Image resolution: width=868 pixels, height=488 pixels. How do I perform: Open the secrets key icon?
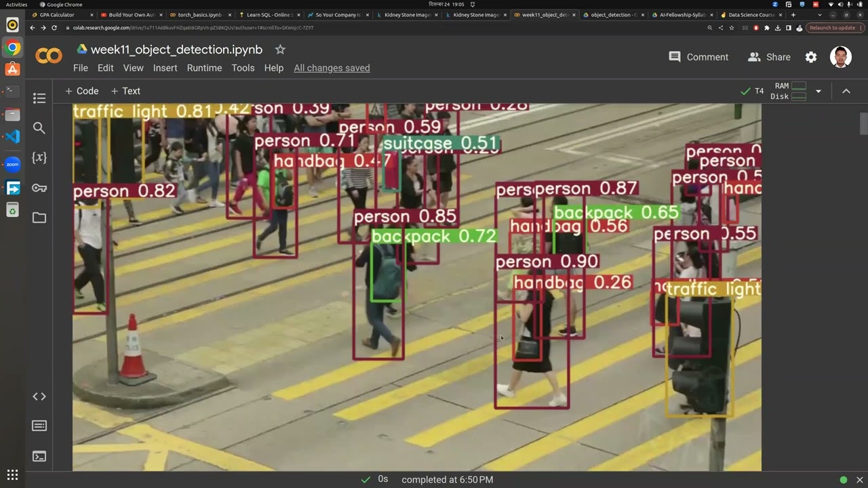point(39,188)
